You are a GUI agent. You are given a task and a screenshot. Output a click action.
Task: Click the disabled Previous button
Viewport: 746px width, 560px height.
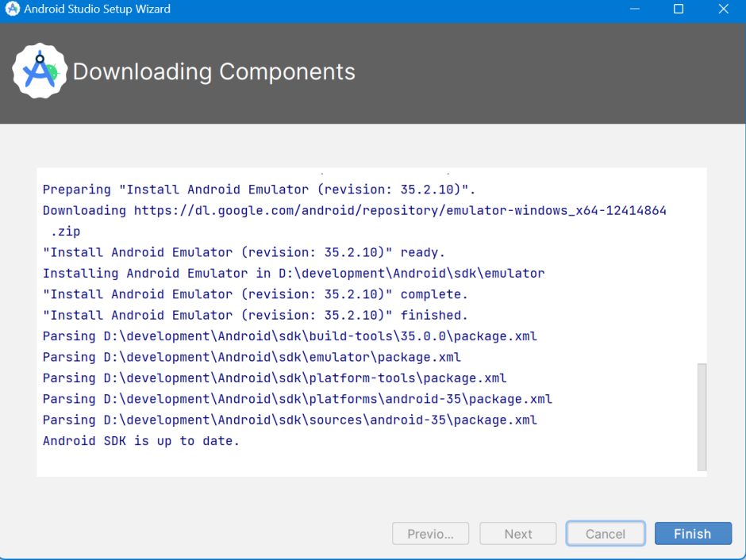pos(431,533)
